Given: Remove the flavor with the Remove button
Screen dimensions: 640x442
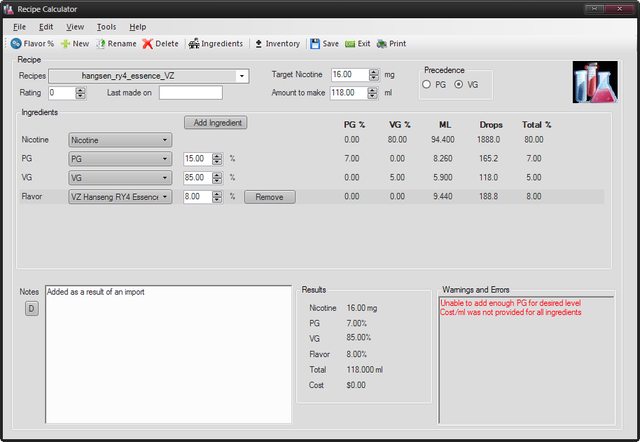Looking at the screenshot, I should (x=270, y=197).
